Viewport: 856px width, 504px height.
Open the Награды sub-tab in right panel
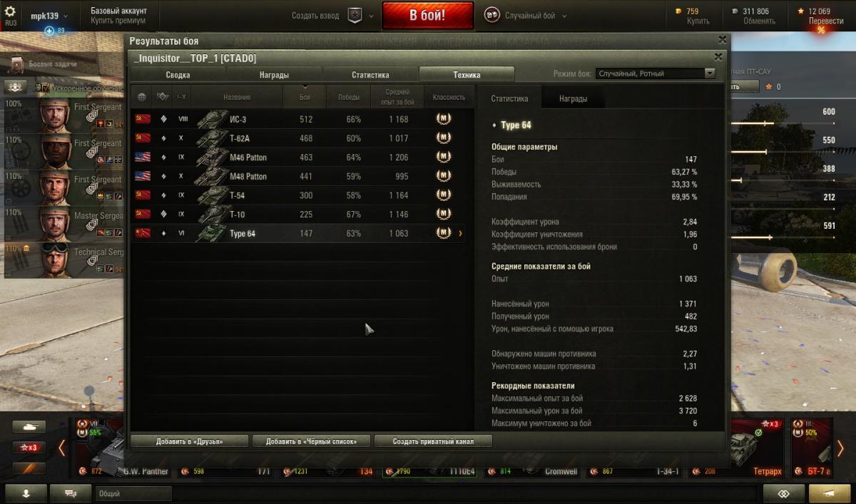tap(573, 99)
